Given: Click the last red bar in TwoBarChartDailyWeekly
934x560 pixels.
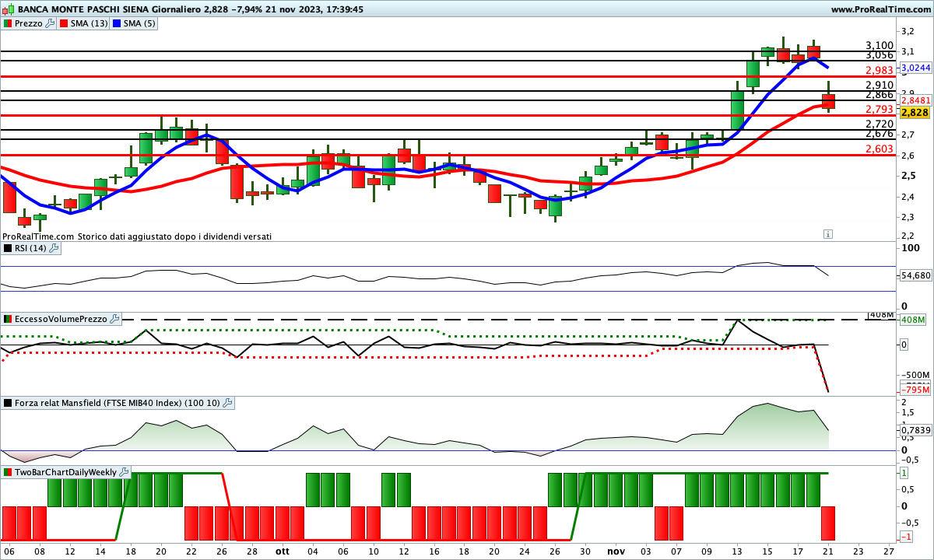Looking at the screenshot, I should (x=828, y=523).
